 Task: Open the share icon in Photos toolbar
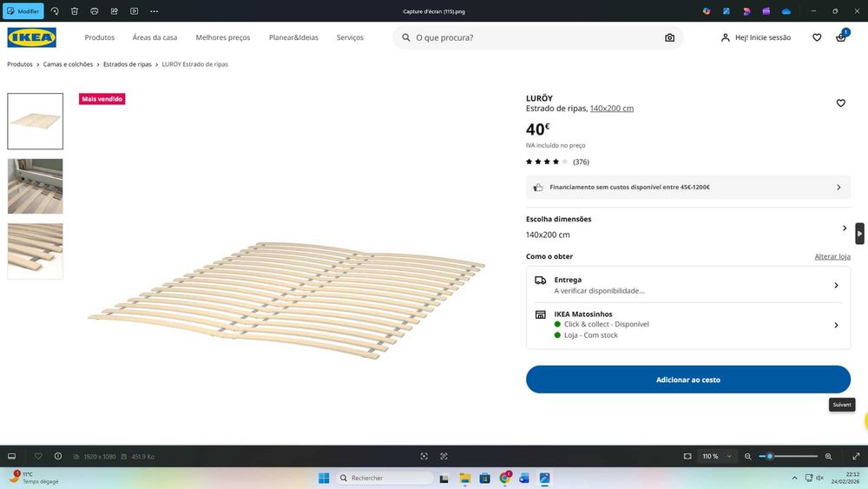point(115,11)
